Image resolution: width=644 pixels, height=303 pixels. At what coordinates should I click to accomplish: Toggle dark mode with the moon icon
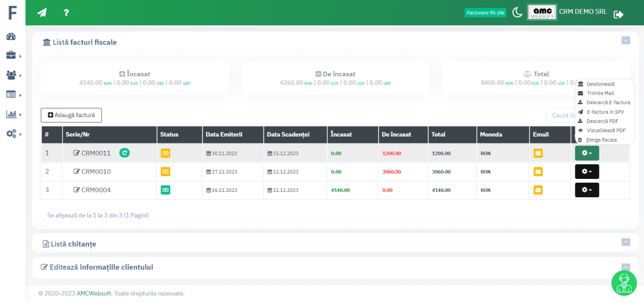pos(517,12)
